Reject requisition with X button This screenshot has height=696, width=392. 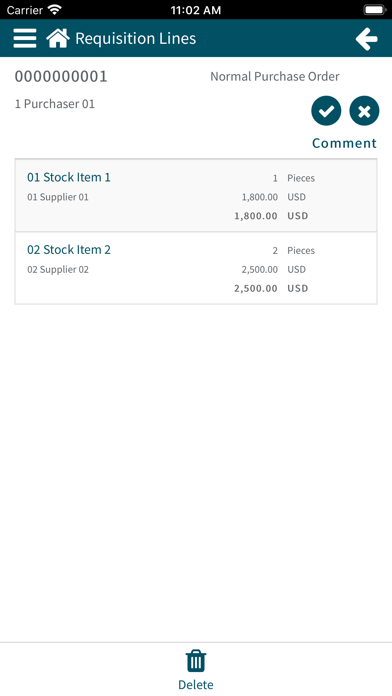(364, 111)
